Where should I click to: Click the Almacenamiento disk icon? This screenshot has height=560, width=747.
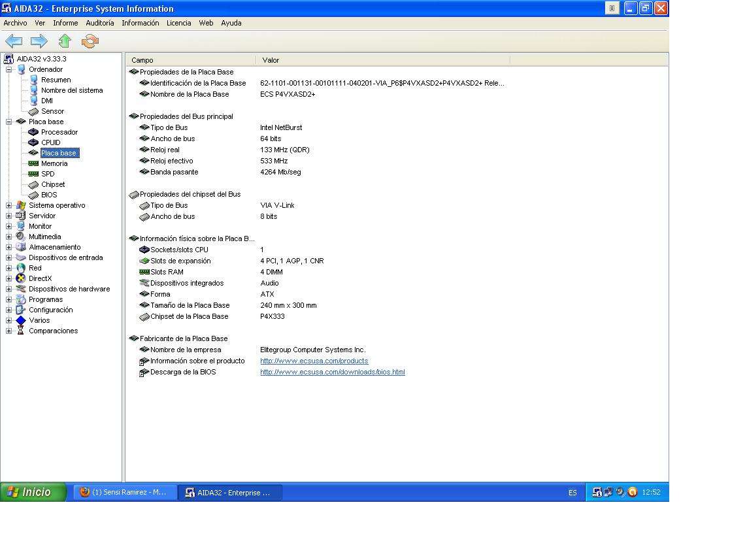click(x=21, y=247)
